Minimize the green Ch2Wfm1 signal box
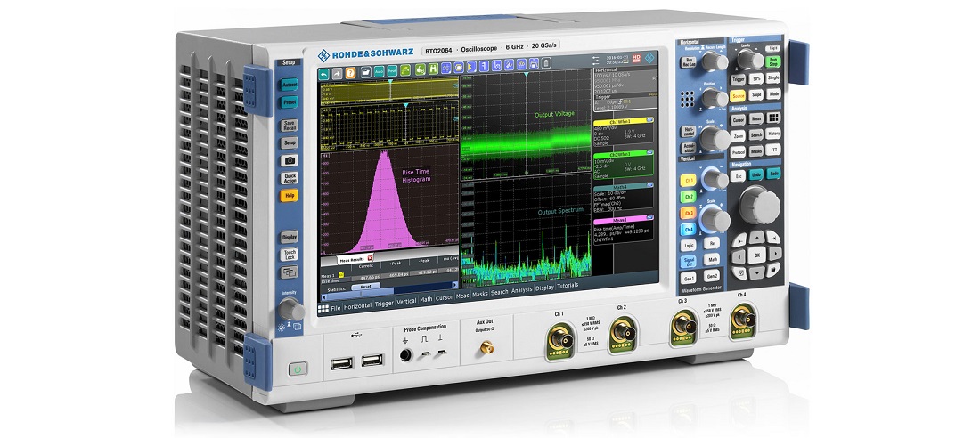980x438 pixels. coord(649,152)
